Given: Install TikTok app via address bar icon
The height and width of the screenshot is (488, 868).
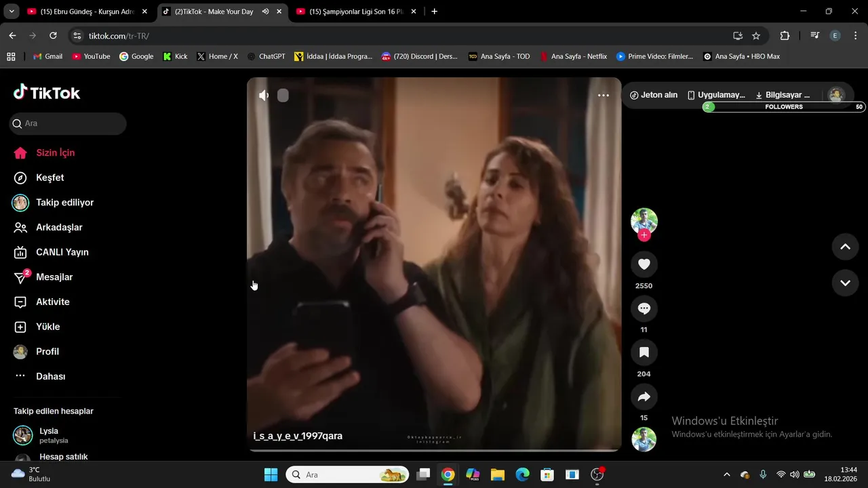Looking at the screenshot, I should tap(738, 36).
